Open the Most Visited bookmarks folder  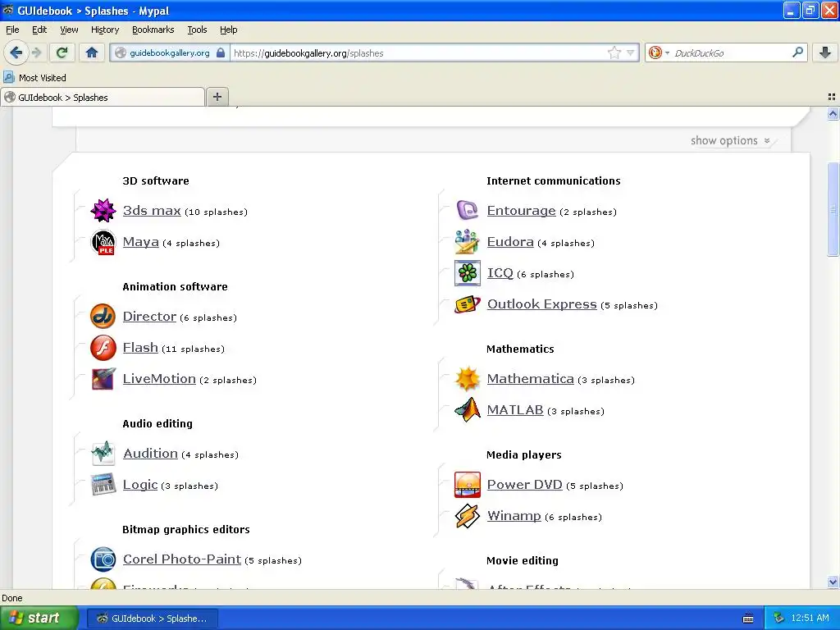(34, 78)
